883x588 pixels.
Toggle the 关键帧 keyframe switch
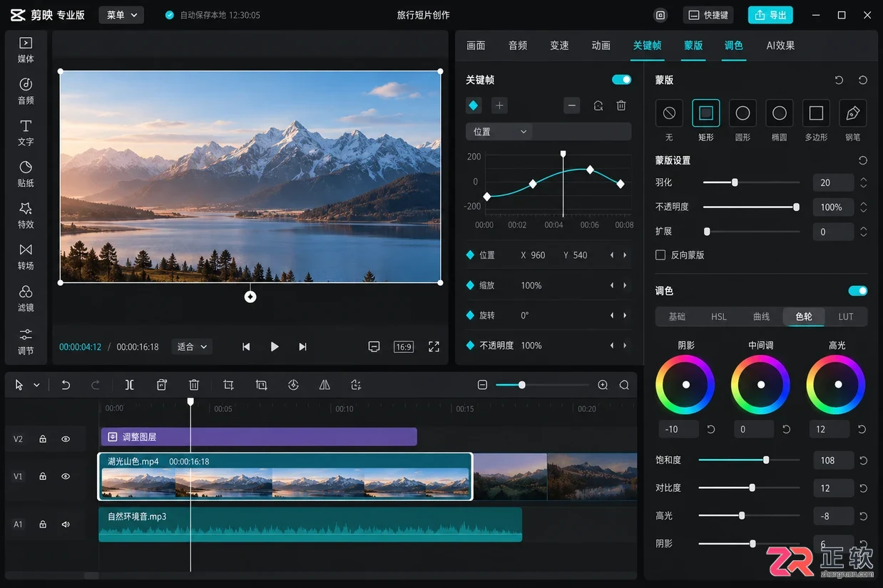coord(621,80)
